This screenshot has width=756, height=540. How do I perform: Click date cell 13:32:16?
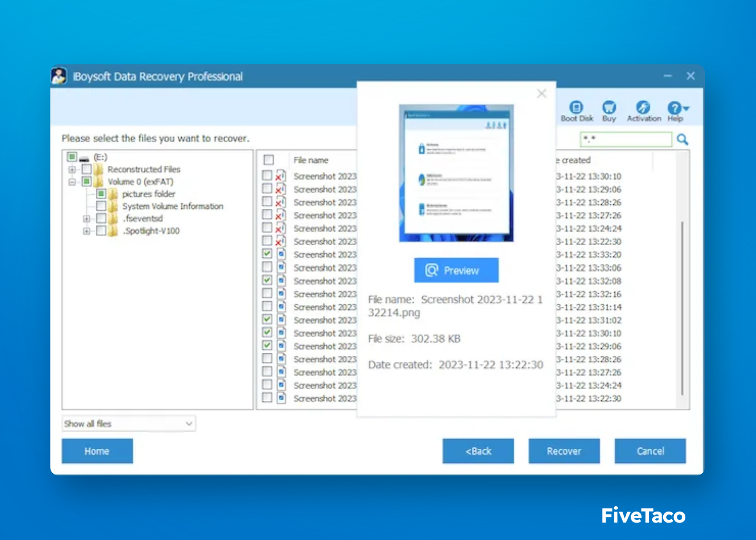click(589, 294)
